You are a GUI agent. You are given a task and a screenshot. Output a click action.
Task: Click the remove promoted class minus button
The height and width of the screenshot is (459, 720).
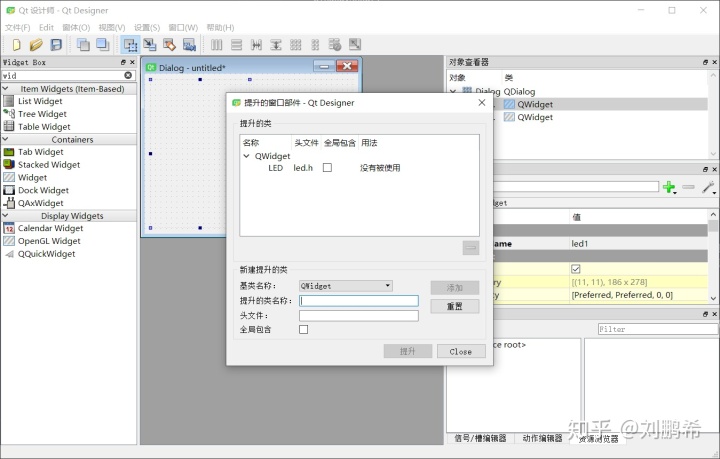(471, 248)
